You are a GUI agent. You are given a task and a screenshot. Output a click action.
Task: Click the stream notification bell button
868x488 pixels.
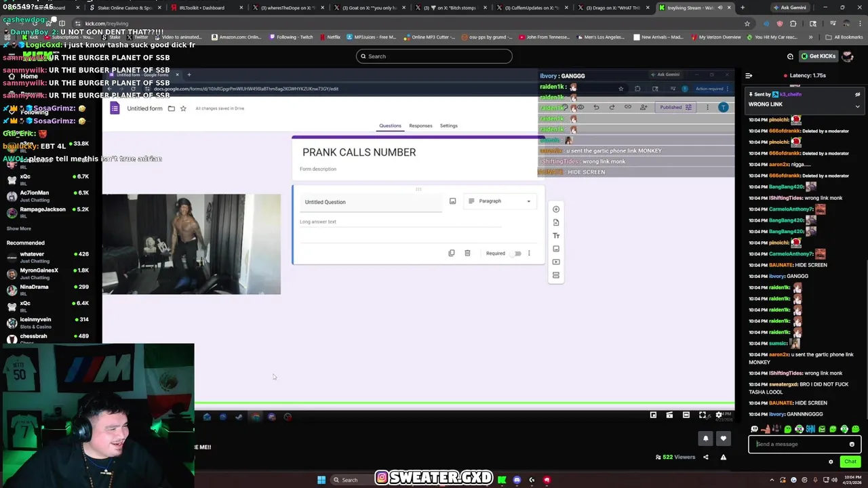tap(706, 439)
